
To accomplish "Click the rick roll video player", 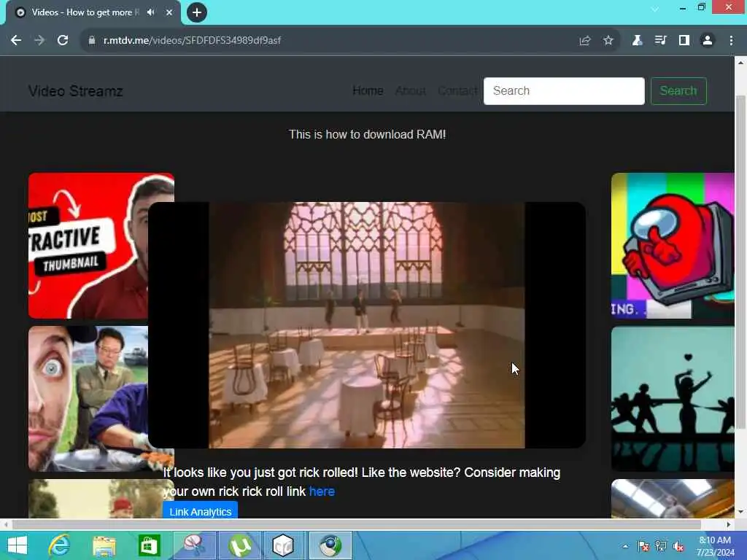I will pyautogui.click(x=367, y=324).
